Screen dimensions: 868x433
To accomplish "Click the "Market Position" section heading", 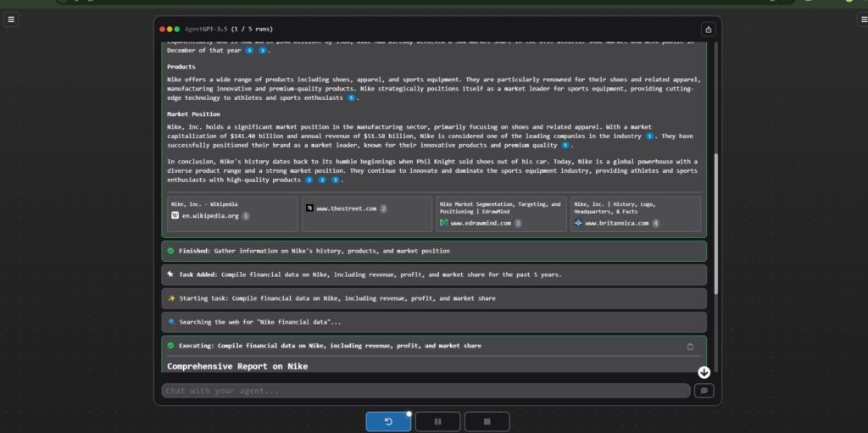I will [193, 114].
